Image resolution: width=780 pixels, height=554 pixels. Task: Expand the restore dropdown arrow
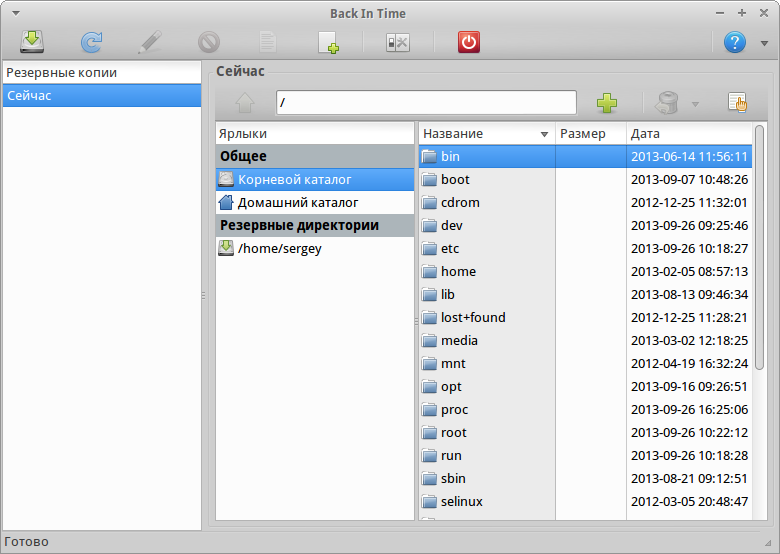[x=694, y=103]
